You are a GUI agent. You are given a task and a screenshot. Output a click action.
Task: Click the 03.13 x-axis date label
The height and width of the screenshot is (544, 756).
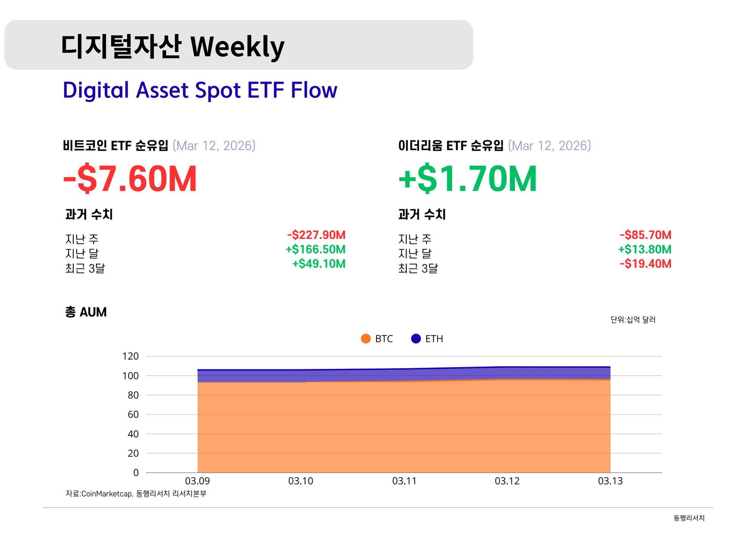click(610, 481)
